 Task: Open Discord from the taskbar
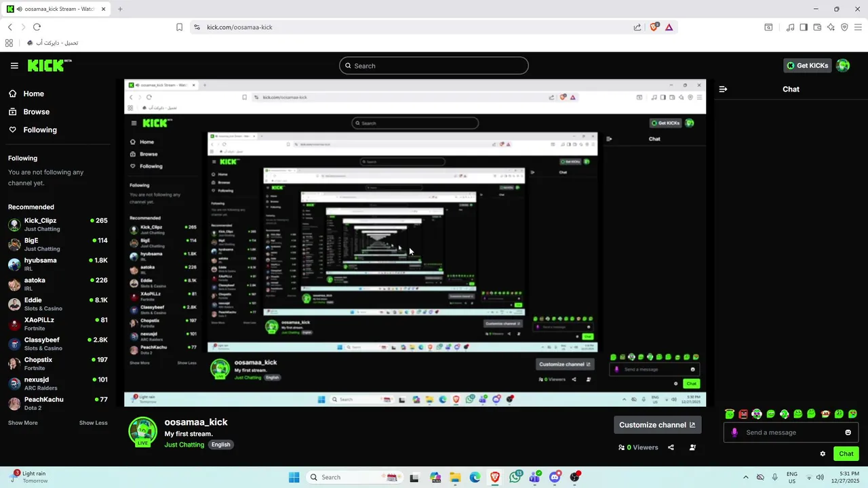(555, 477)
